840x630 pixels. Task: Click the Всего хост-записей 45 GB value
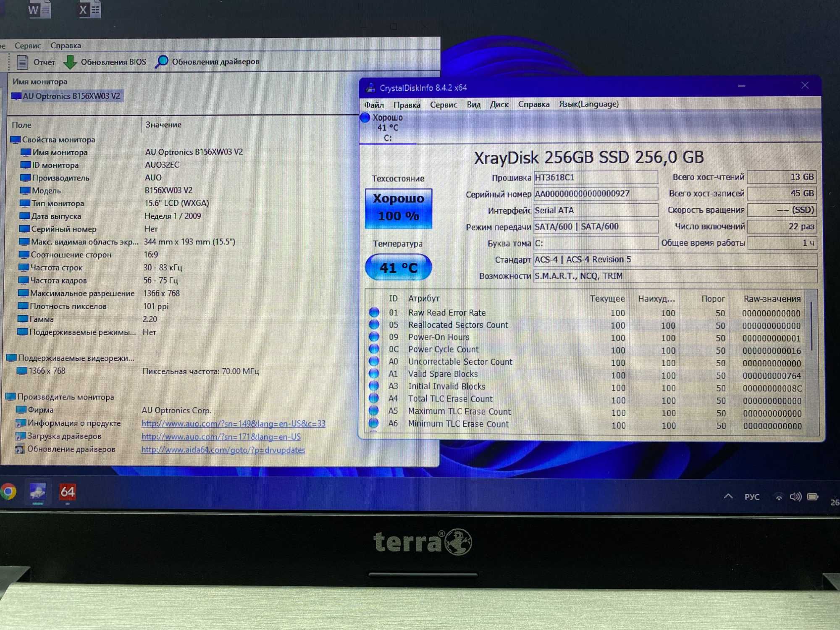coord(782,194)
